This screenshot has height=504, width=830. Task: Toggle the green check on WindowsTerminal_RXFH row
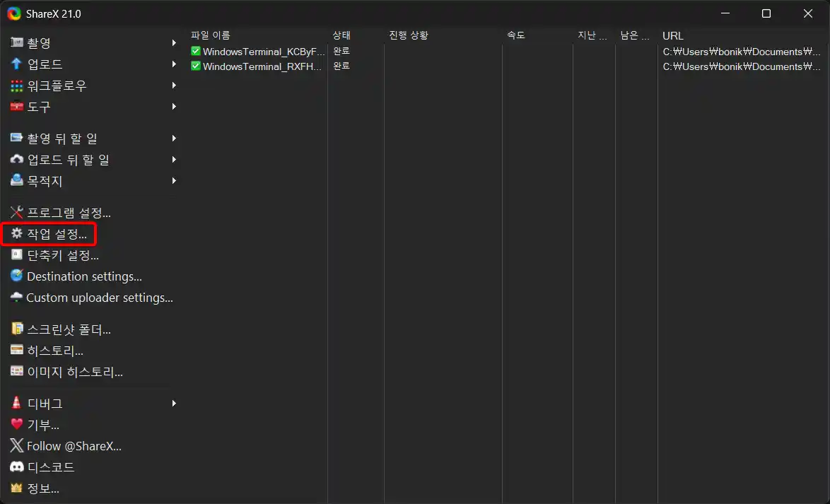196,66
